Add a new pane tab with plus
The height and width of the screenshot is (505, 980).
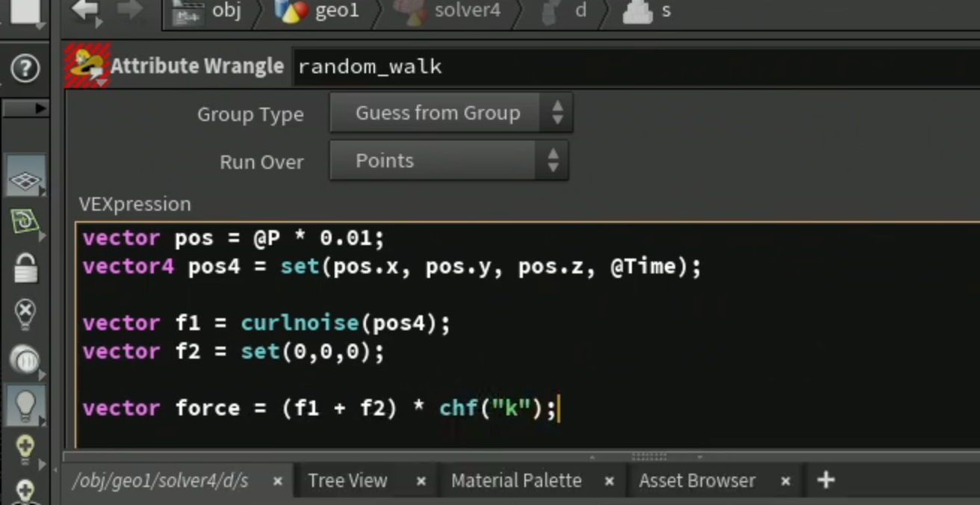pyautogui.click(x=825, y=480)
